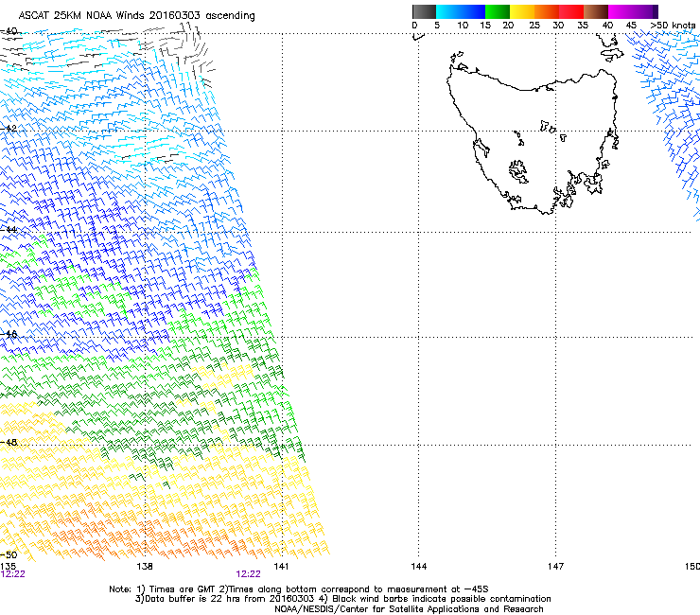700x615 pixels.
Task: Click the purple '12:22' time near longitude 141
Action: tap(248, 574)
